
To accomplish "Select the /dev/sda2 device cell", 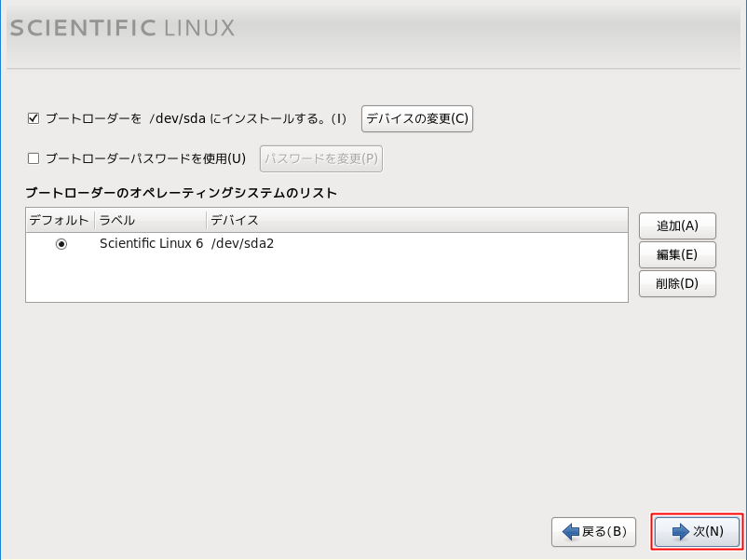I will [242, 243].
